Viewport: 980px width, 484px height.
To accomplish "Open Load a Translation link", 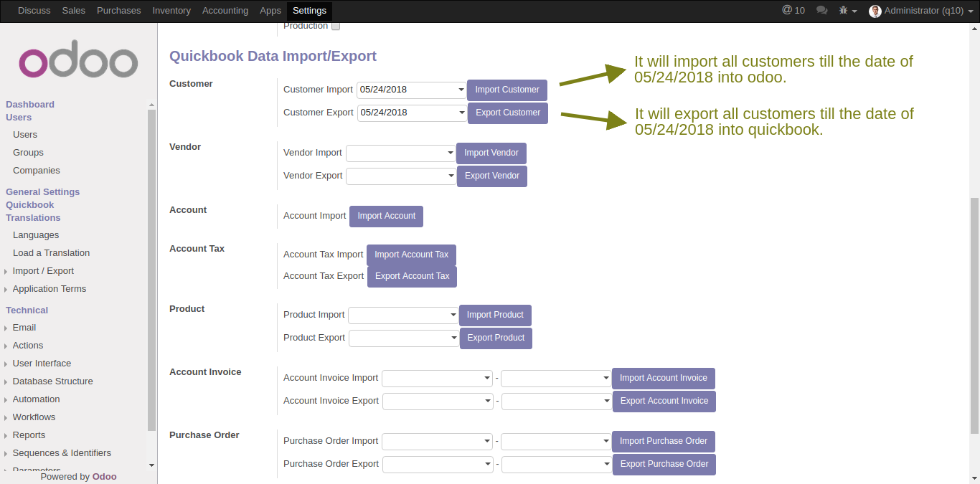I will 51,253.
